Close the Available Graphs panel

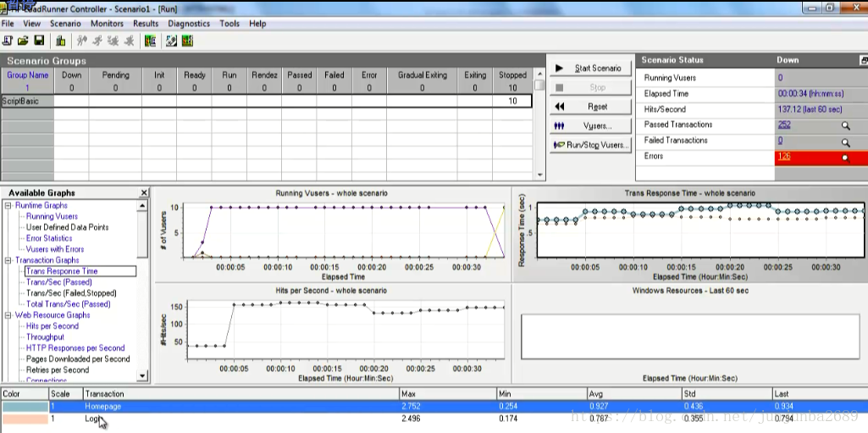144,192
